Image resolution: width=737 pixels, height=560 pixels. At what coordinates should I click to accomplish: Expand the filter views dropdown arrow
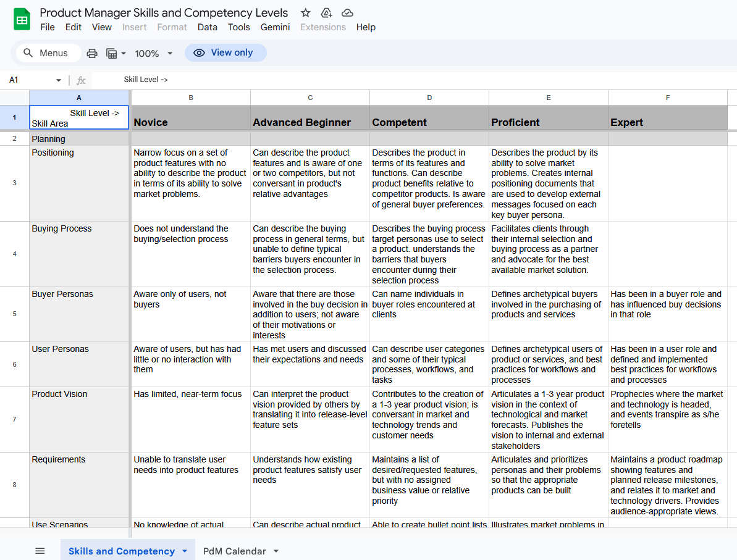pos(124,53)
